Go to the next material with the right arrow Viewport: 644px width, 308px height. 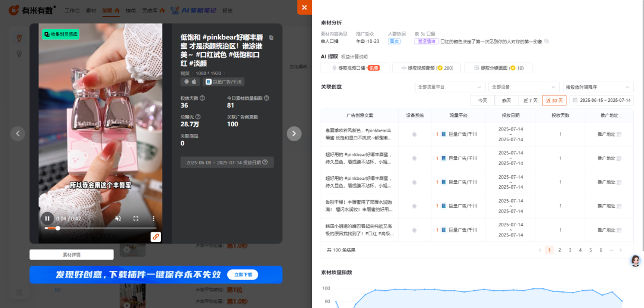point(294,134)
